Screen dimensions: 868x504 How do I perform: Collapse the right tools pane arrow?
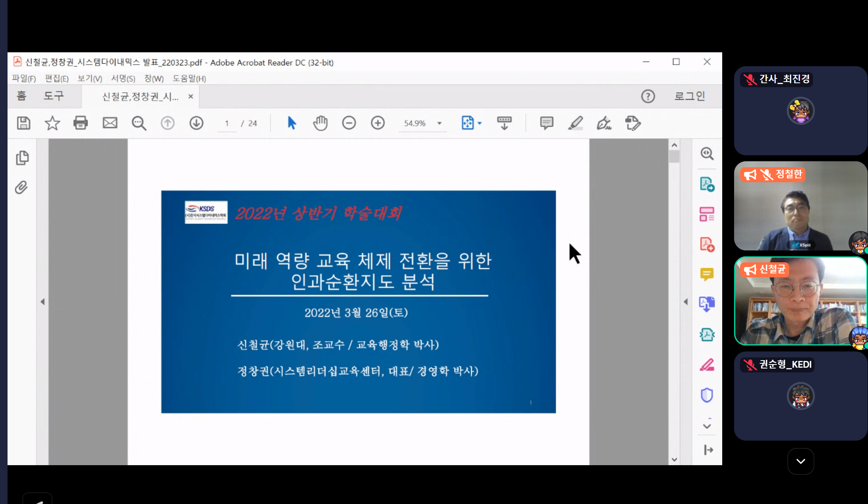click(686, 302)
